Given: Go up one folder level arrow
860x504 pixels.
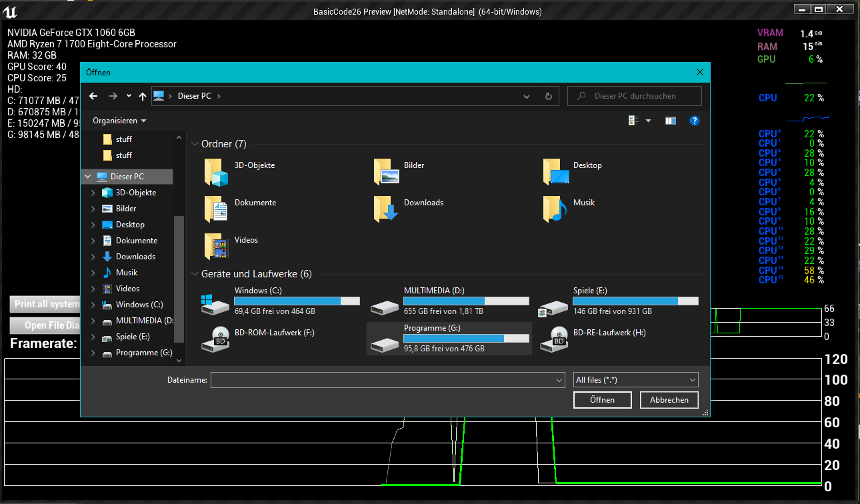Looking at the screenshot, I should [142, 96].
